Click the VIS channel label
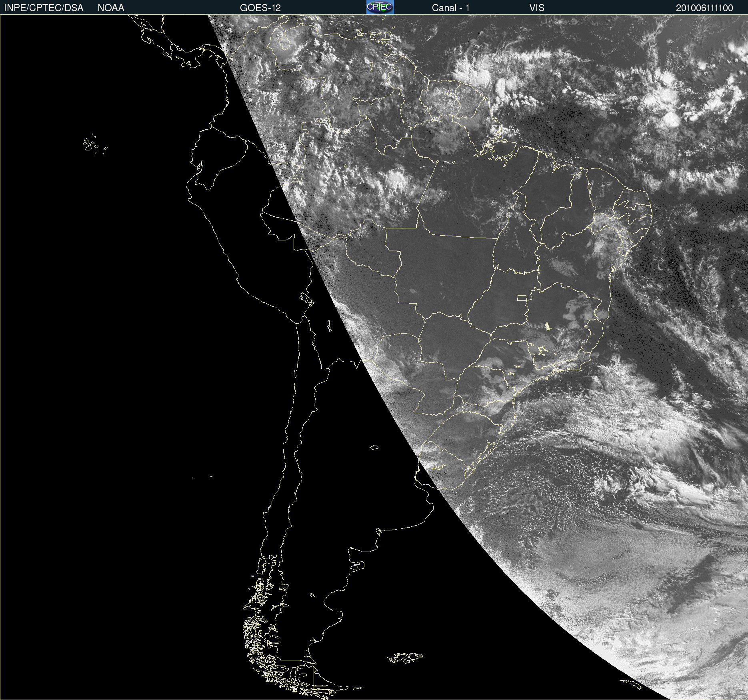This screenshot has height=700, width=748. point(537,8)
